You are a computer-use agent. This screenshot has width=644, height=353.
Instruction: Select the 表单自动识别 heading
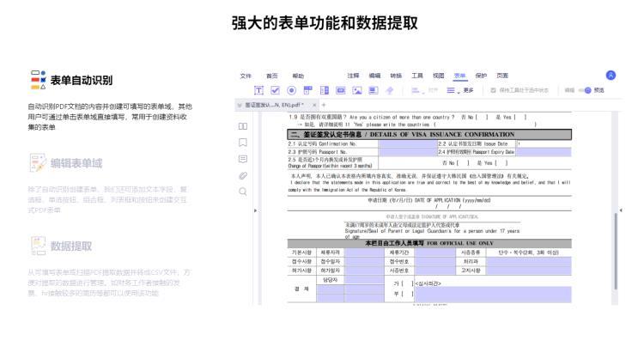coord(82,81)
